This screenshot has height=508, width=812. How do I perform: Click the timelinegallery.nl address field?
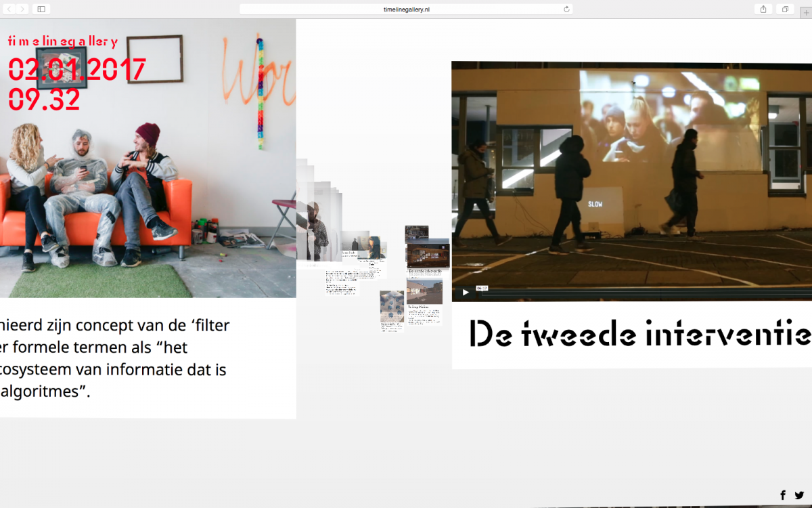pos(406,9)
